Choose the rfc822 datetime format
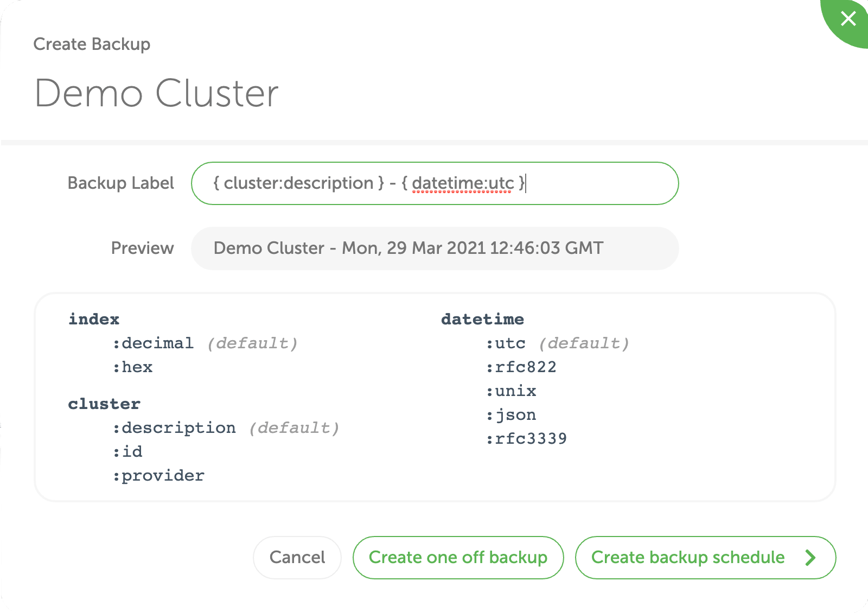 pos(522,367)
